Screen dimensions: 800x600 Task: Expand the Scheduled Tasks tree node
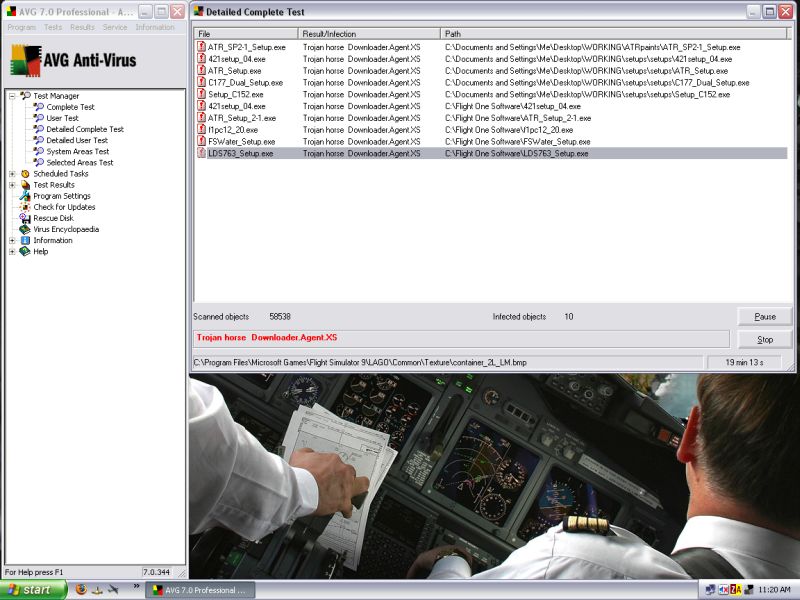click(x=12, y=174)
